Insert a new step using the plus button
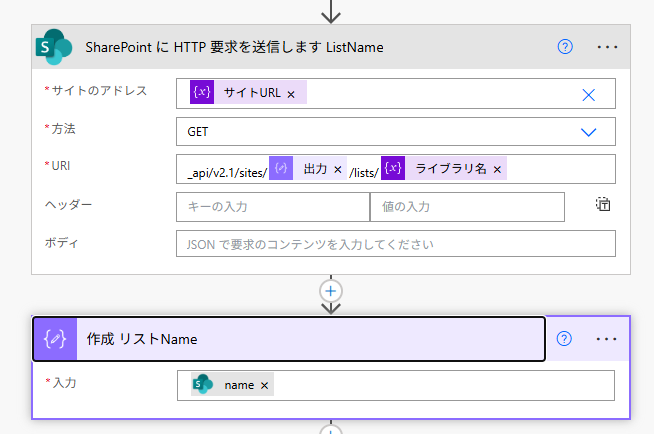 point(330,290)
